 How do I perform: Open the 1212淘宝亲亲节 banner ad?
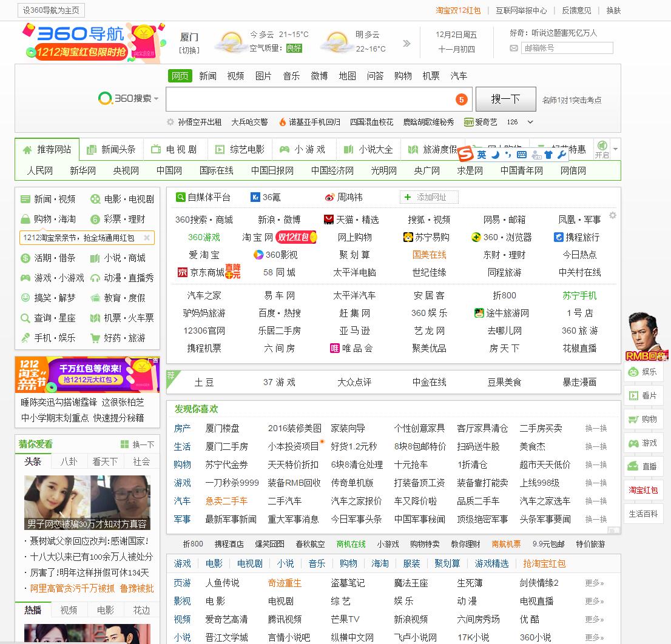pyautogui.click(x=87, y=374)
